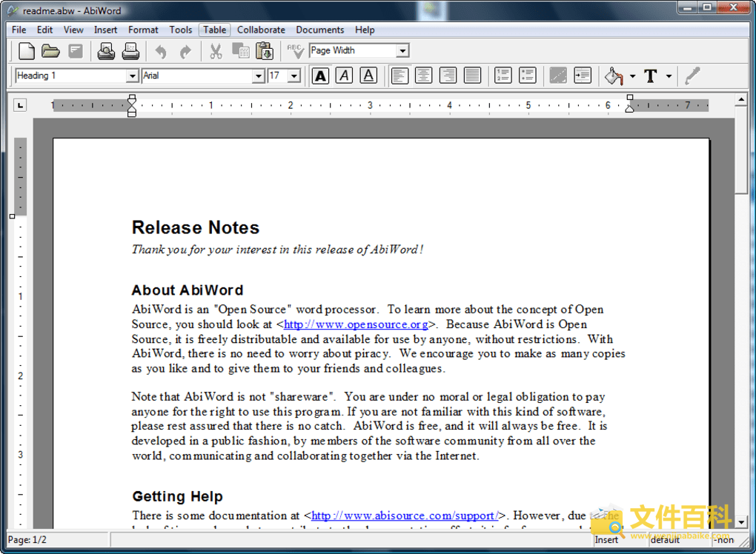Open the Collaborate menu
The image size is (756, 554).
click(x=261, y=30)
